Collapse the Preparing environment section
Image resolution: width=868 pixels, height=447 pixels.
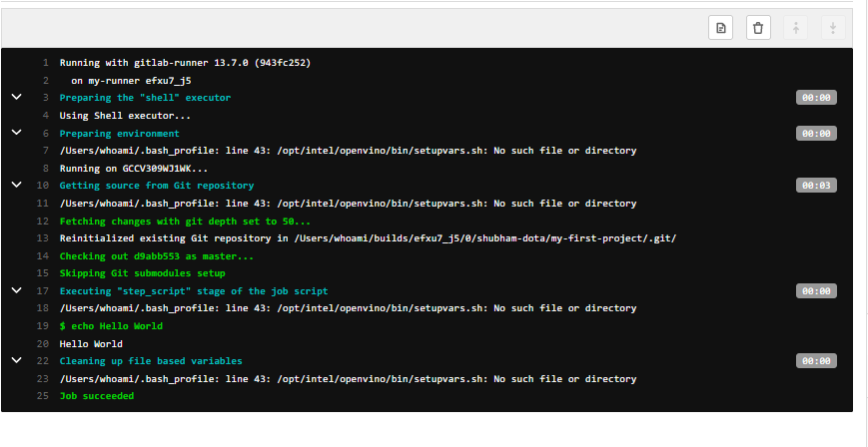coord(17,133)
